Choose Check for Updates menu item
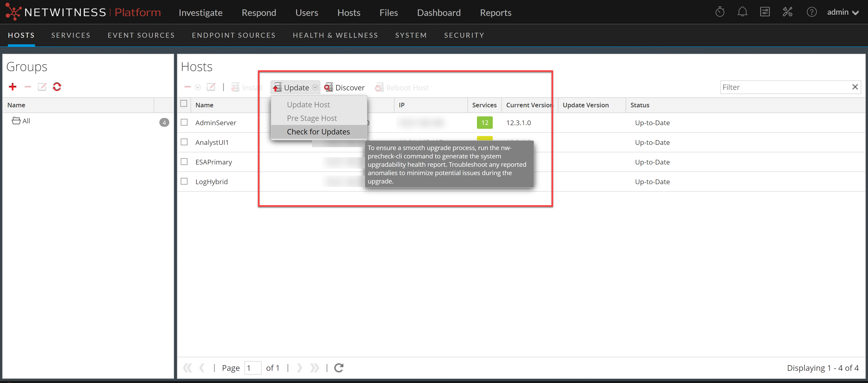This screenshot has width=868, height=383. tap(318, 132)
